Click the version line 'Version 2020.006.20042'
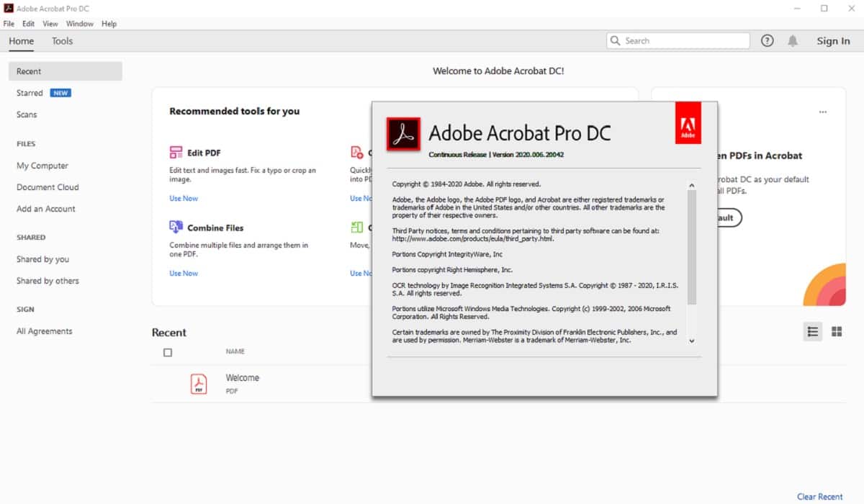This screenshot has width=864, height=504. (x=528, y=155)
